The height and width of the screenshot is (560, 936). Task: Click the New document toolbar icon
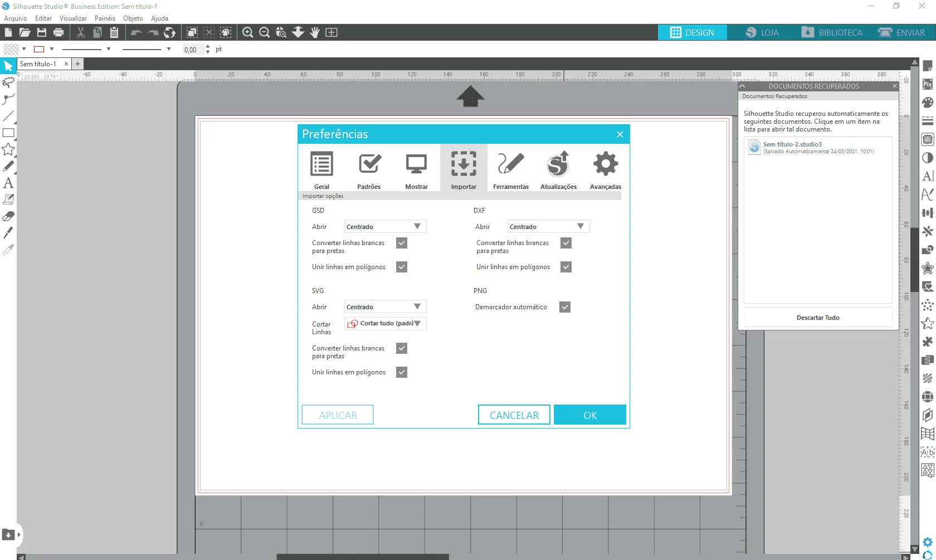tap(8, 32)
